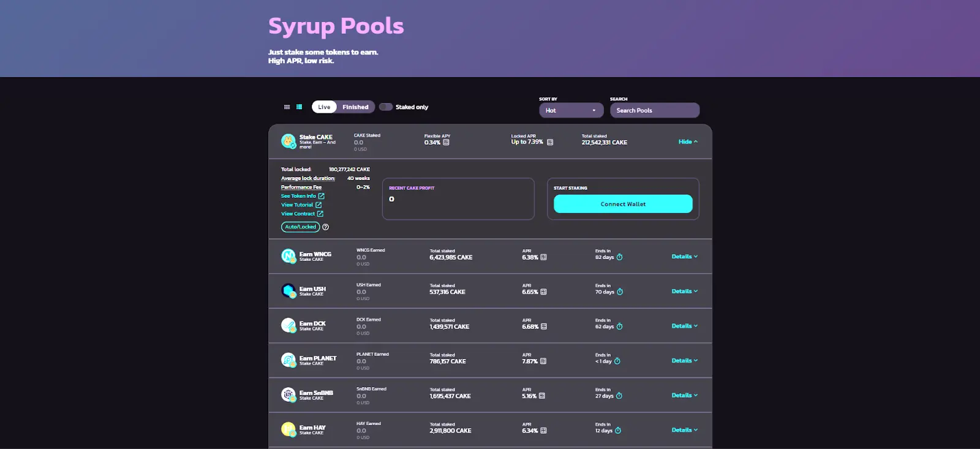Expand Details for Earn USH pool
Image resolution: width=980 pixels, height=449 pixels.
click(685, 291)
